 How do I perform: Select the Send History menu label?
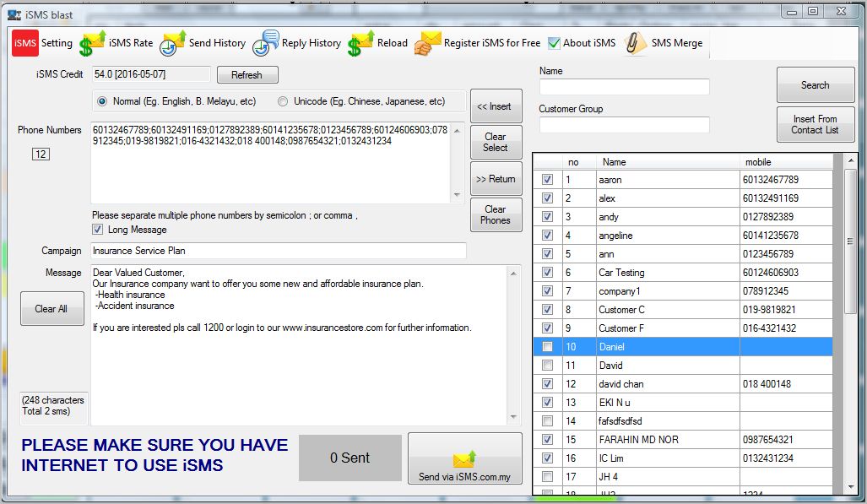(217, 43)
